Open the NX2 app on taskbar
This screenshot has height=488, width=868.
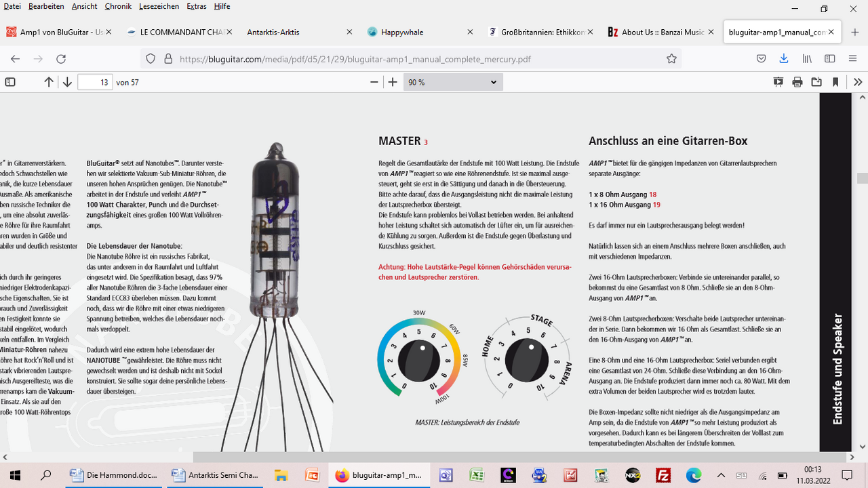pyautogui.click(x=633, y=475)
